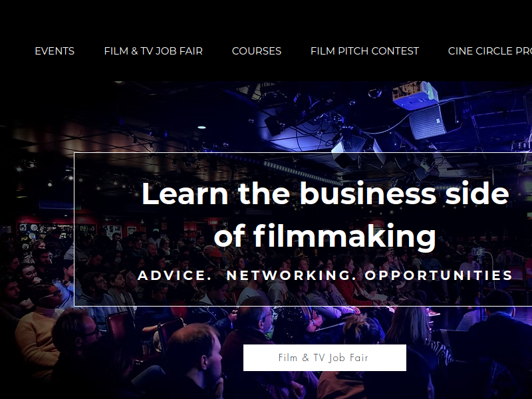Click the partially visible CINE CIRCLE PRO menu item

click(x=490, y=51)
